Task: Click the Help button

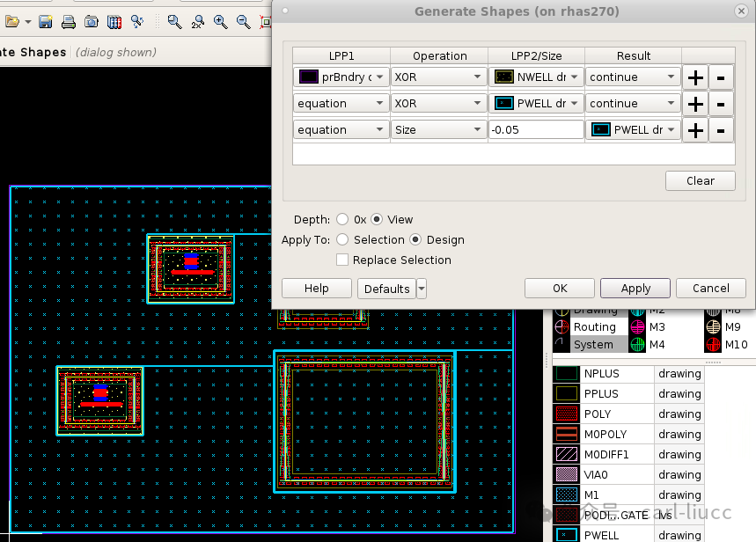Action: (x=316, y=289)
